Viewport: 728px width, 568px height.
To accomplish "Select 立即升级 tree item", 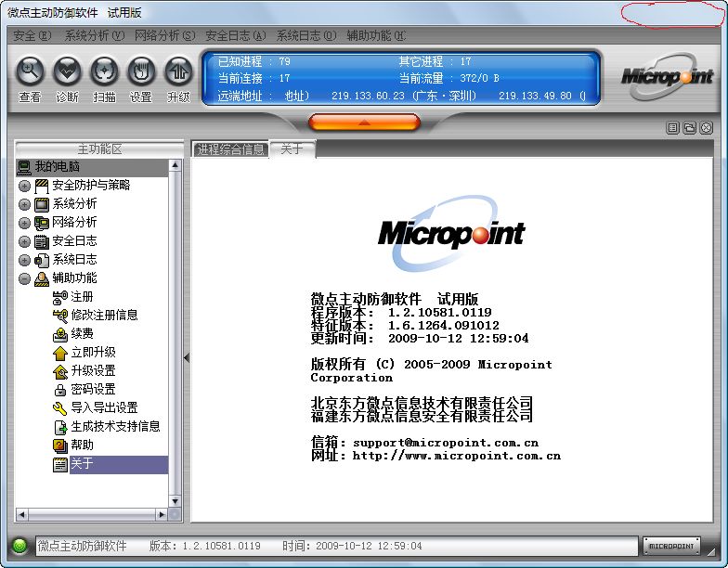I will point(93,353).
